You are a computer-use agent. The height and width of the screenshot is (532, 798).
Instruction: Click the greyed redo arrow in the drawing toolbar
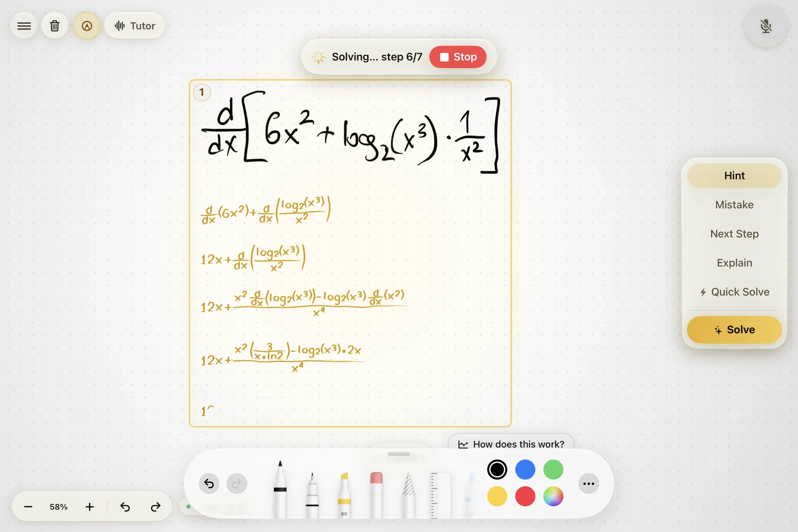coord(237,484)
